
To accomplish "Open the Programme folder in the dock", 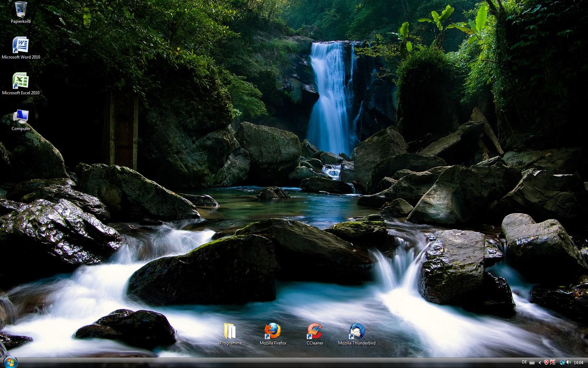I will pos(231,331).
